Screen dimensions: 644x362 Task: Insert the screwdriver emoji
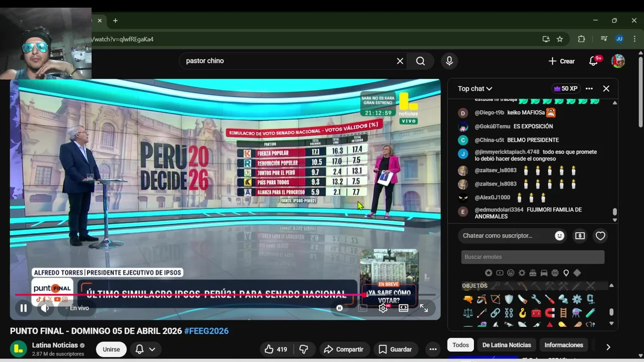[549, 300]
